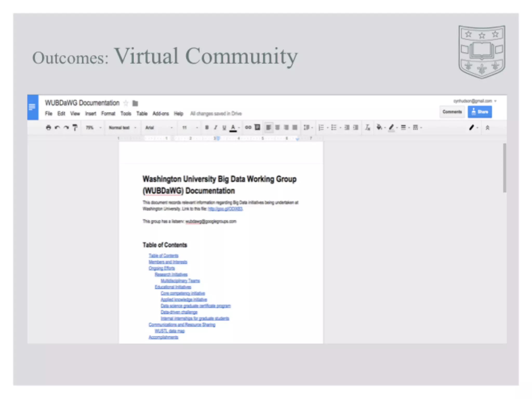Click the Redo arrow icon

66,128
